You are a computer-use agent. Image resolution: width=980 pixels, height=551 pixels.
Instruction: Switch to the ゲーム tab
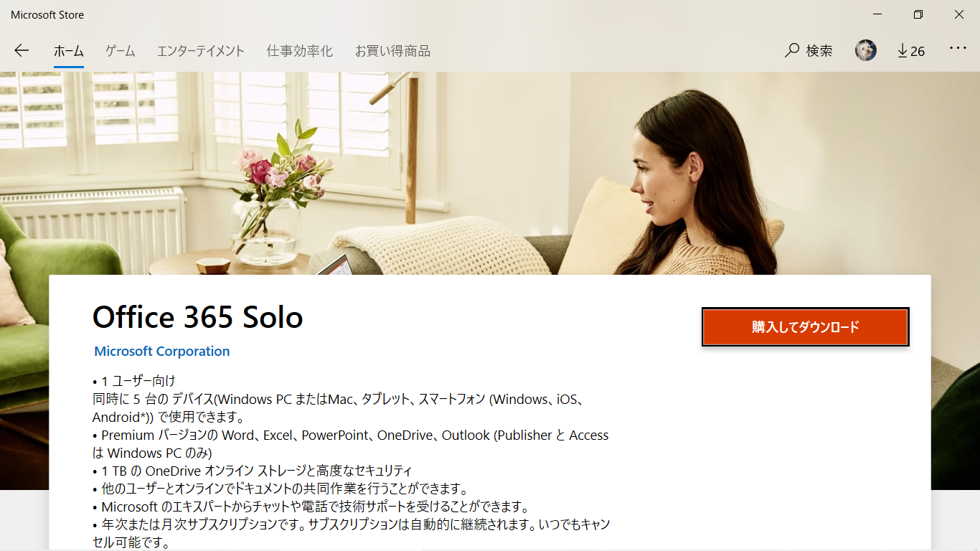[x=120, y=51]
